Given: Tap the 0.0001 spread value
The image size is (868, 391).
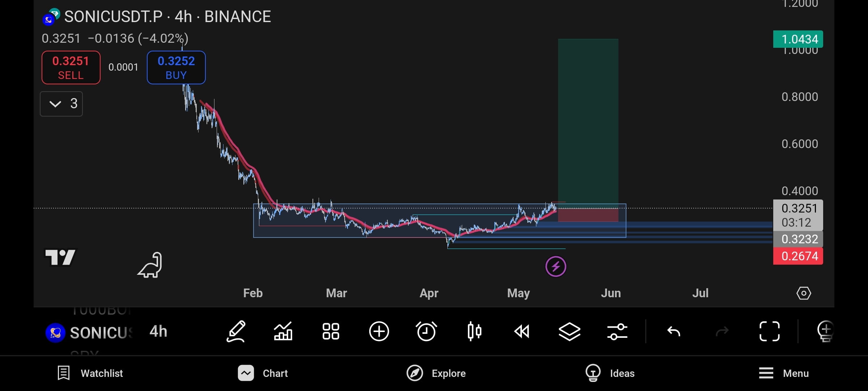Looking at the screenshot, I should 123,67.
